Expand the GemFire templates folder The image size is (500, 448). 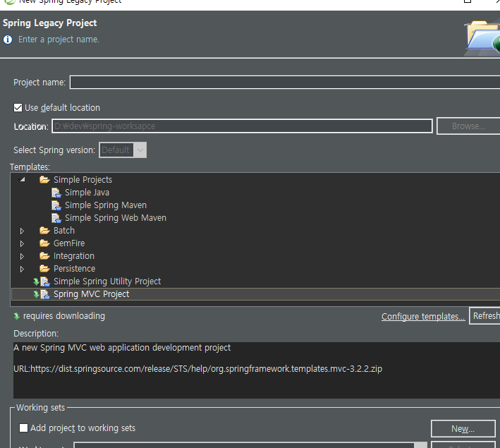pos(22,244)
